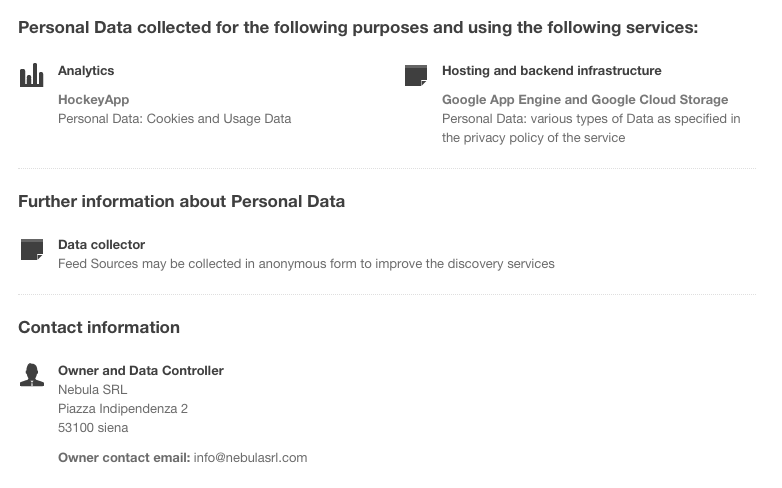Click the Contact information section title
This screenshot has width=782, height=488.
click(x=99, y=327)
